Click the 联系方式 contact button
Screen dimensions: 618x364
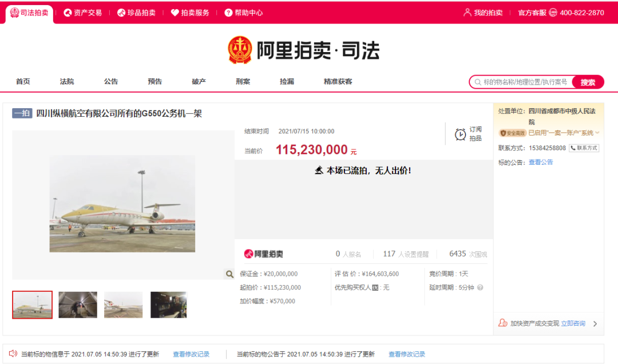coord(584,147)
